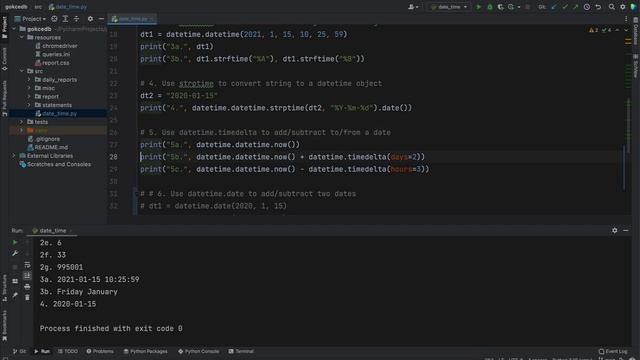Open the Terminal tab
The width and height of the screenshot is (640, 360).
(241, 351)
